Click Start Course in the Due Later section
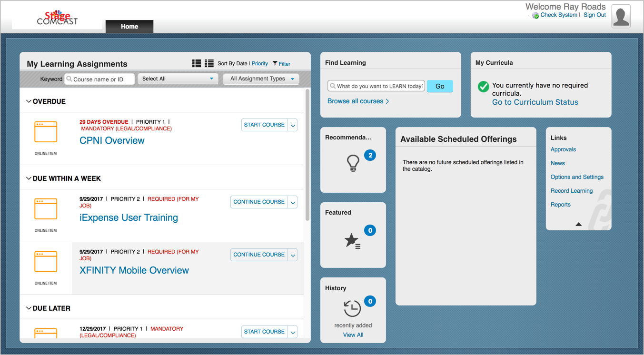This screenshot has width=644, height=355. [264, 332]
